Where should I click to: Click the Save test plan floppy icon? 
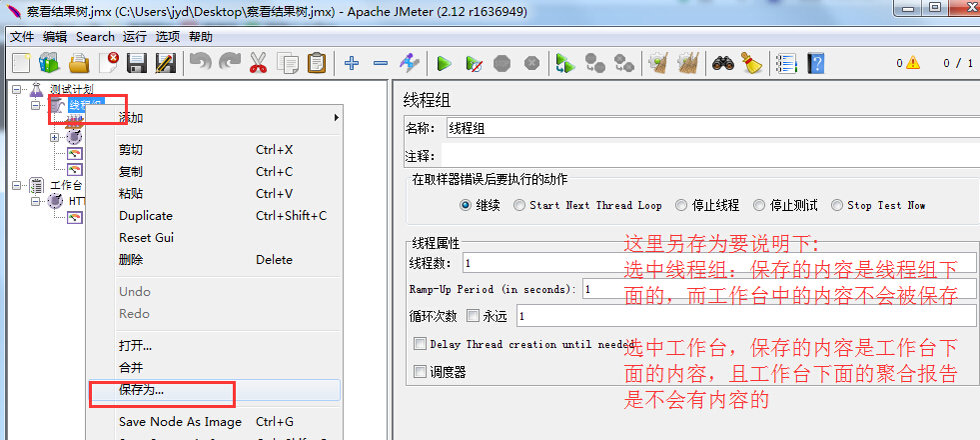137,63
